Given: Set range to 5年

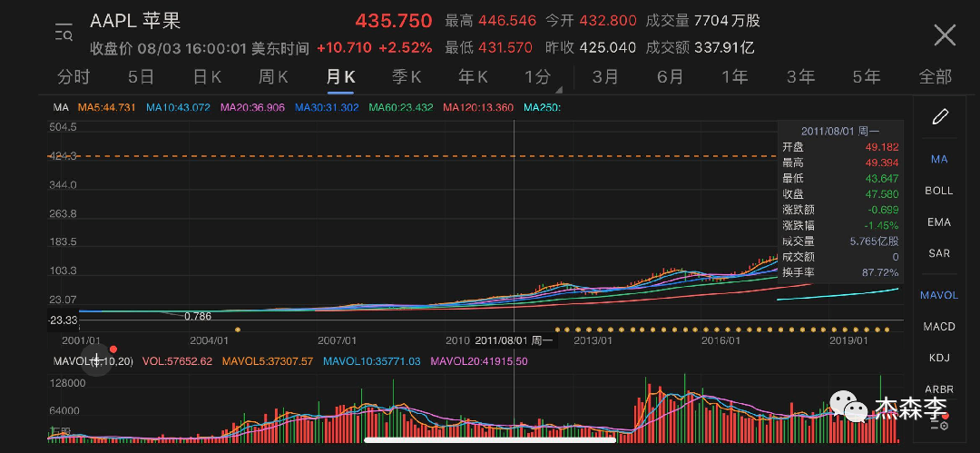Looking at the screenshot, I should pos(867,76).
